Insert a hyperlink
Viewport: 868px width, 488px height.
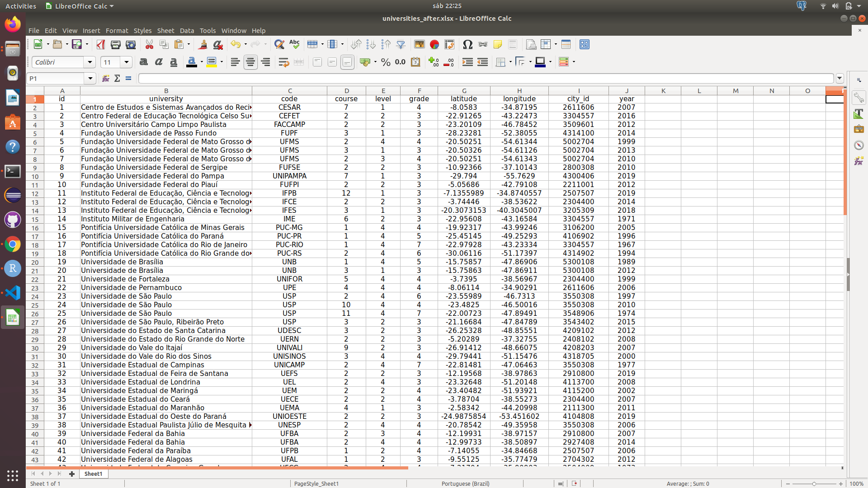[x=482, y=44]
